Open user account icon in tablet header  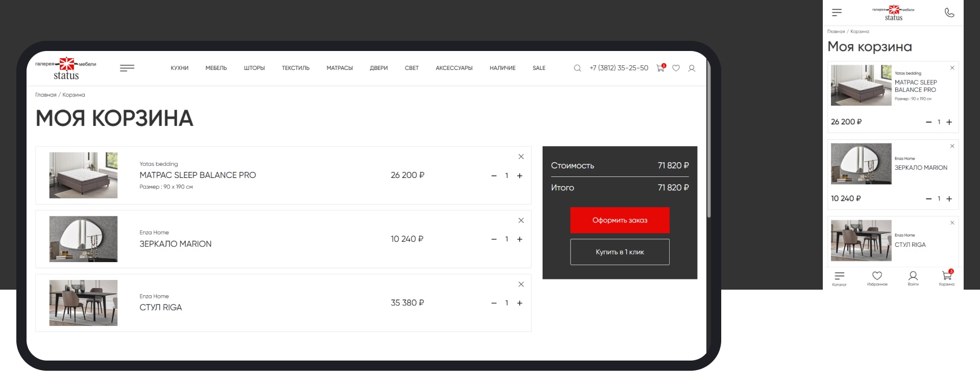[692, 68]
